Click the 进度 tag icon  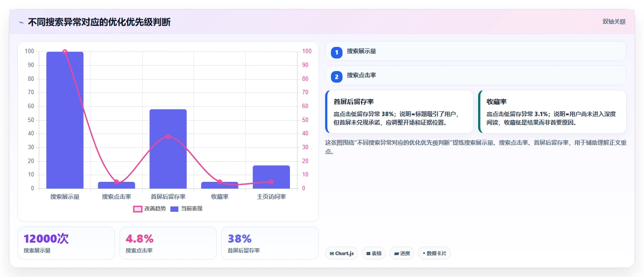coord(396,254)
